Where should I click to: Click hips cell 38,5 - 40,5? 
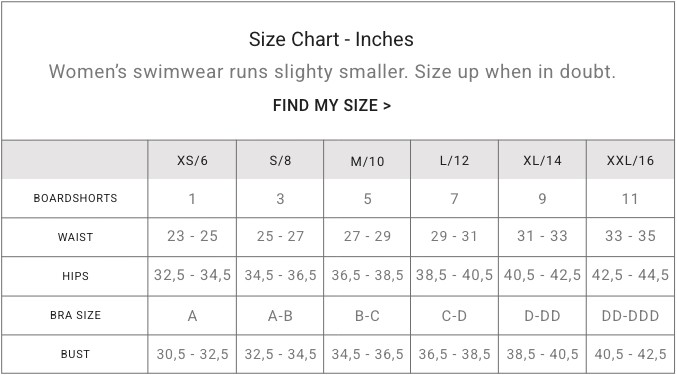tap(454, 275)
